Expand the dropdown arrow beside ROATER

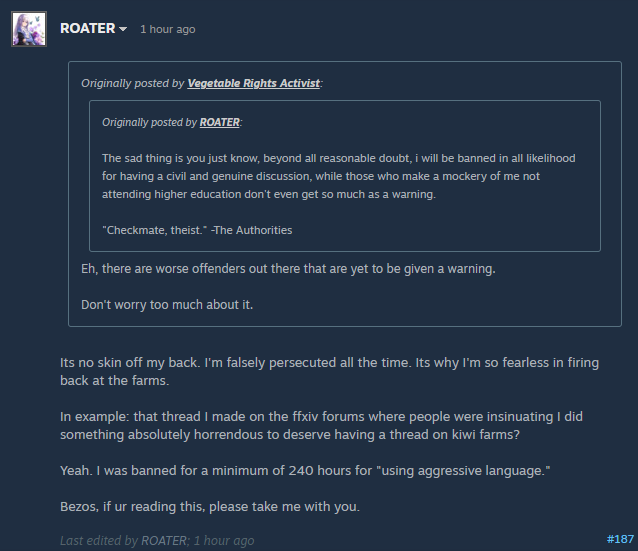point(122,29)
